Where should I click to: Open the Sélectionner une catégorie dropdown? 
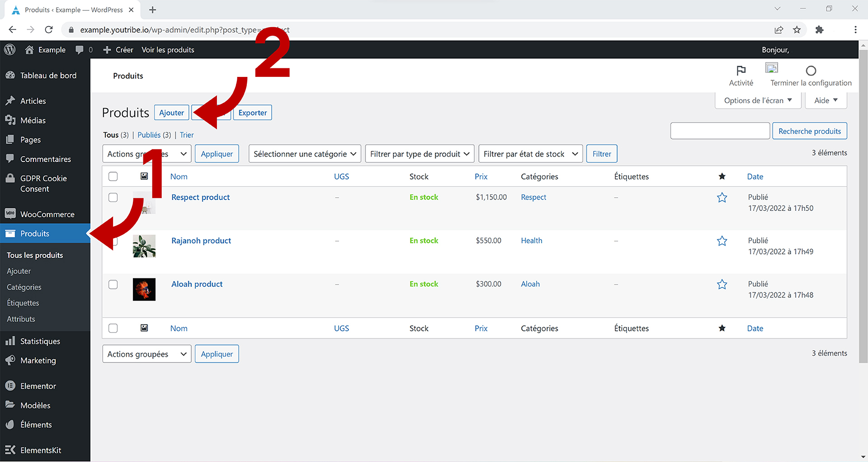[305, 154]
